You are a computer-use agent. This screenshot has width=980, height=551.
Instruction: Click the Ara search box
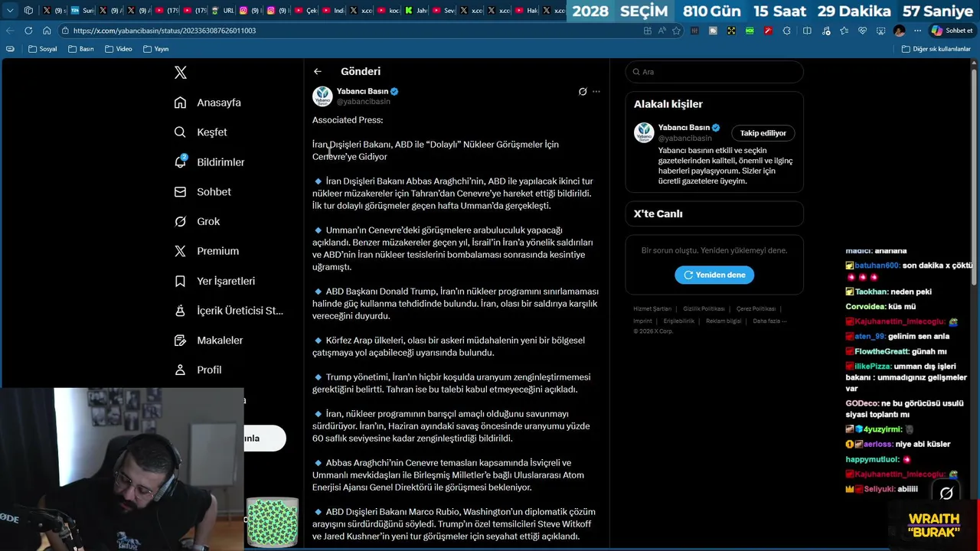(714, 72)
